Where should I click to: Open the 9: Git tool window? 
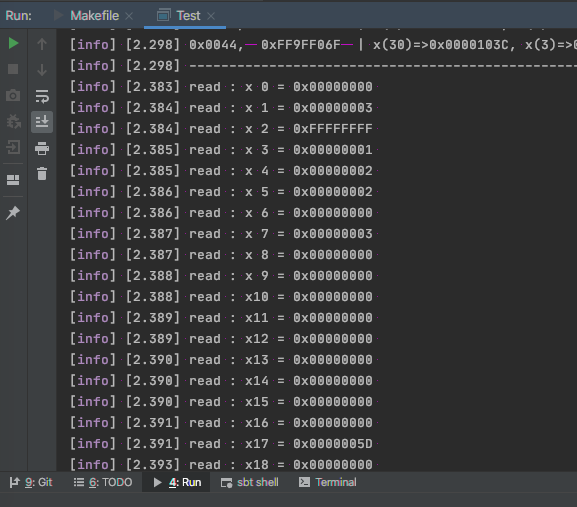click(31, 482)
